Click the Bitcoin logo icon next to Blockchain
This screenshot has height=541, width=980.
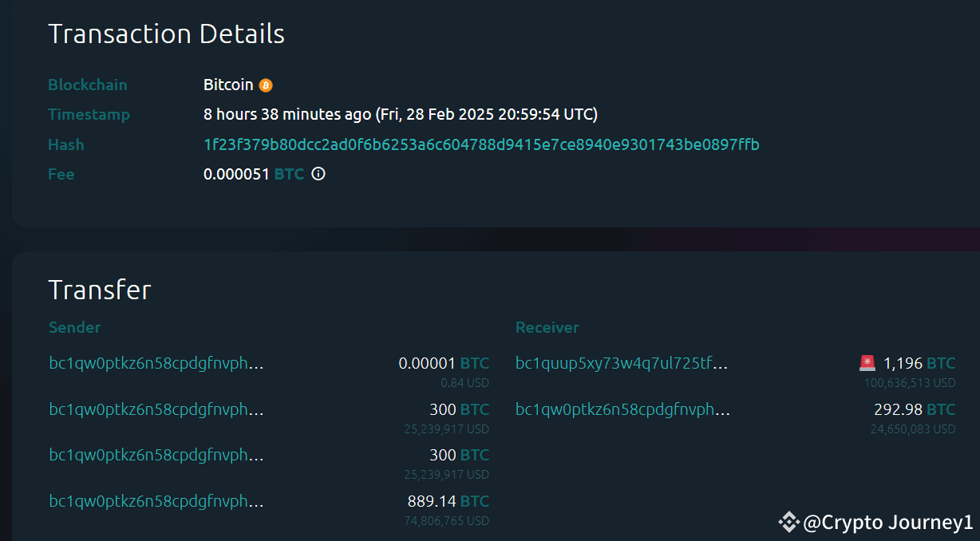[x=266, y=85]
